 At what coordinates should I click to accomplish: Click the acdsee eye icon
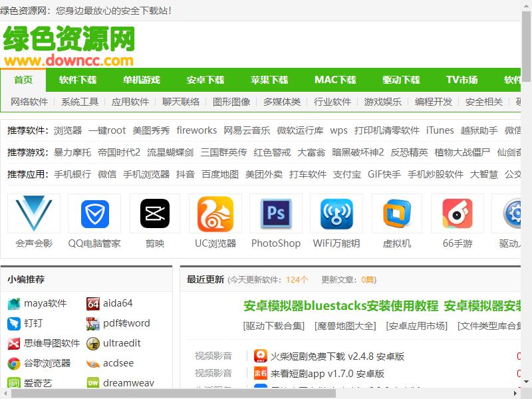click(x=93, y=364)
